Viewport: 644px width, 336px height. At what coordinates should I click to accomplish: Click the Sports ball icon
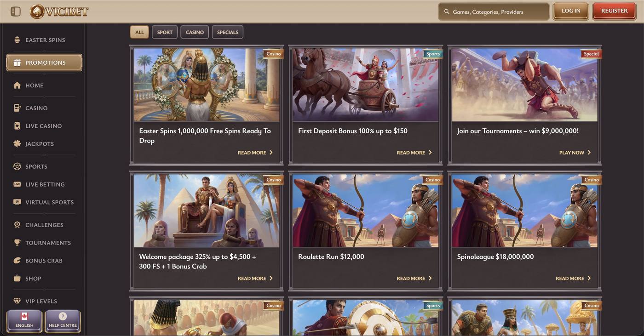point(17,166)
